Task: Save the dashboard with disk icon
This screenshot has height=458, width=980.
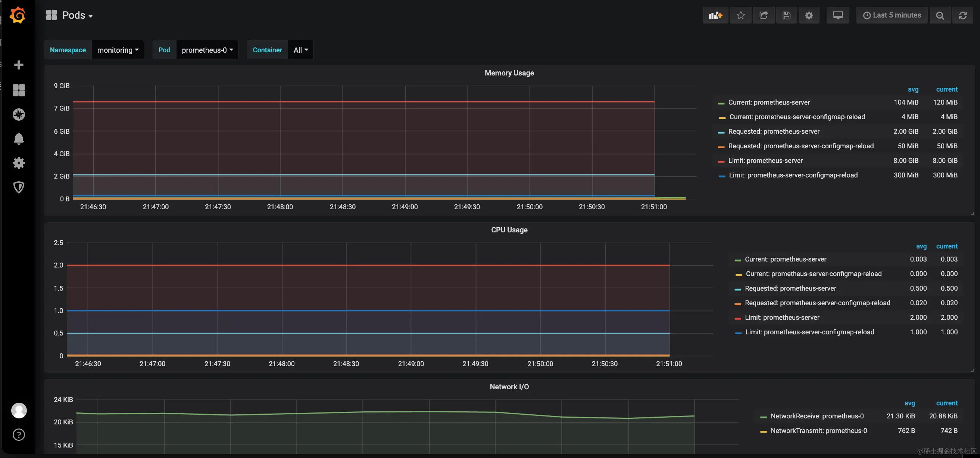Action: (786, 15)
